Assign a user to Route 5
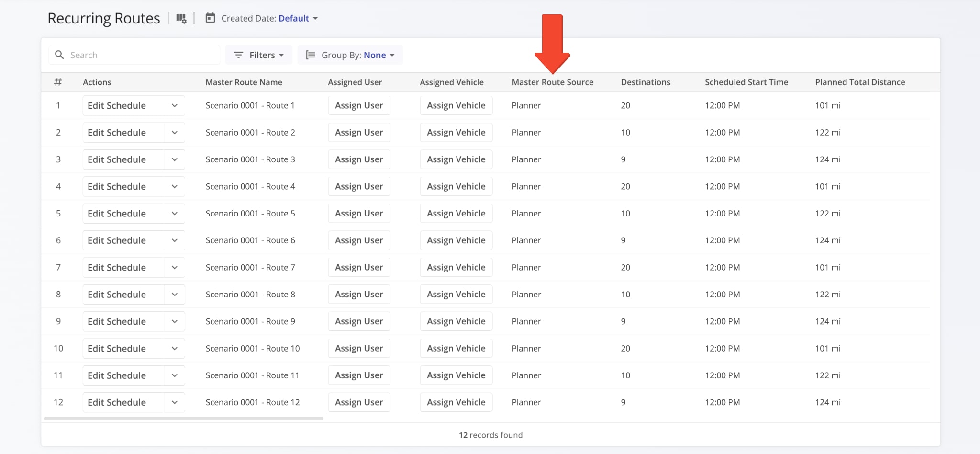 pyautogui.click(x=359, y=214)
